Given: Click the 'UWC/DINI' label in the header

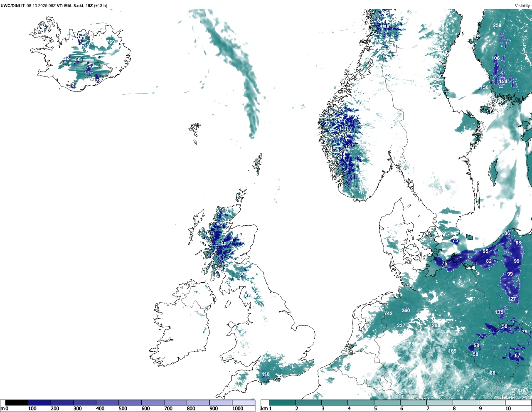Looking at the screenshot, I should tap(10, 5).
